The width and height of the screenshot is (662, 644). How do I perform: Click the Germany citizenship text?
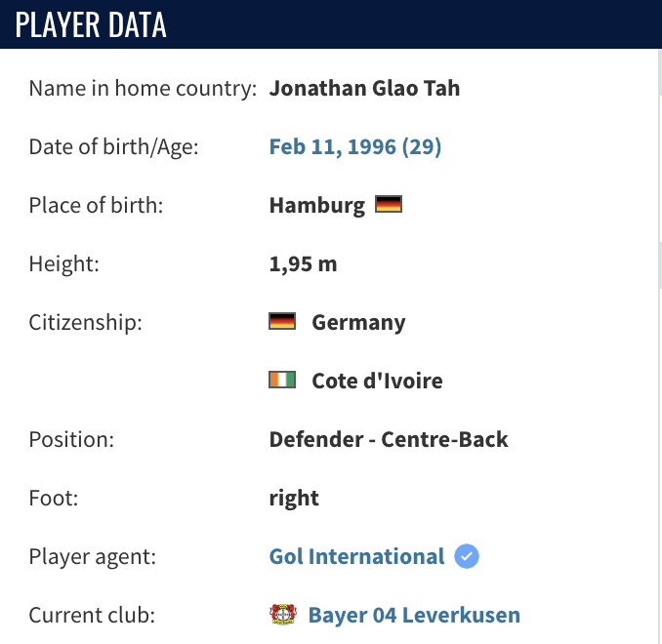358,322
